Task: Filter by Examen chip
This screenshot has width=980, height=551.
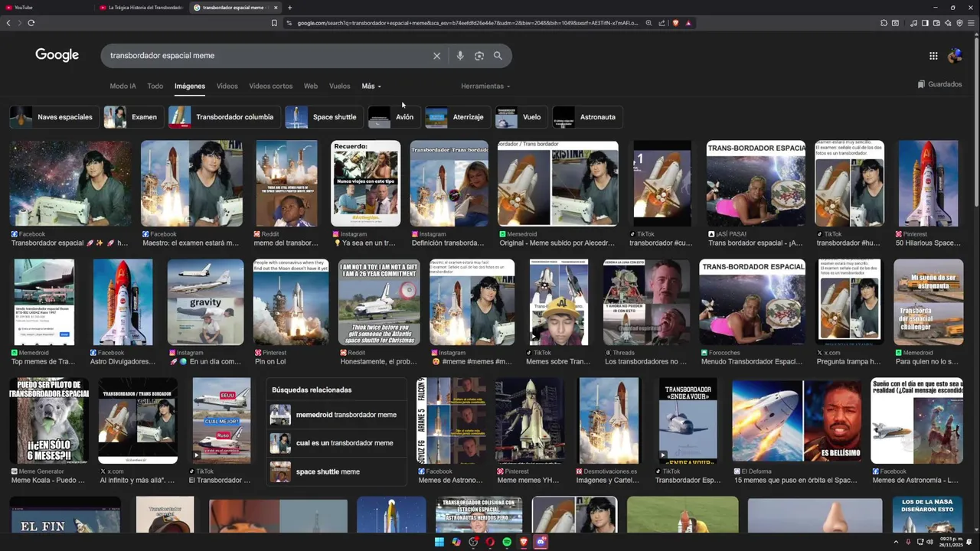Action: pyautogui.click(x=133, y=117)
